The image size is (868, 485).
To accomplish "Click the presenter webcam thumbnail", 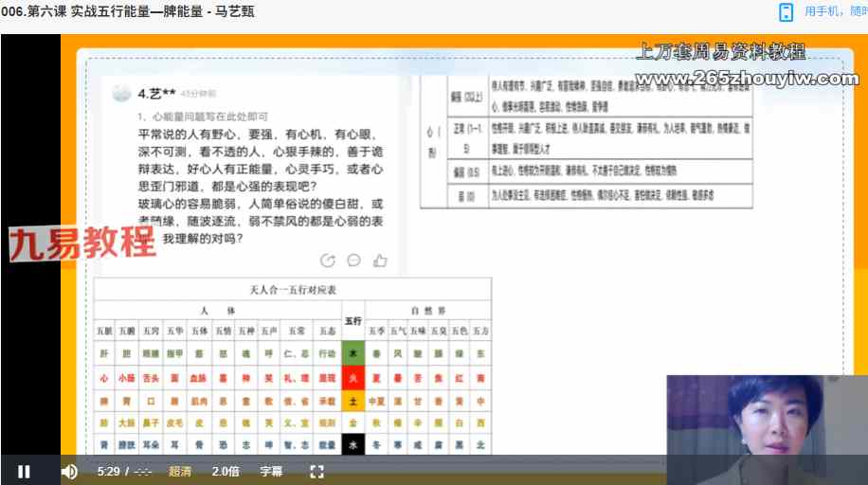I will [767, 419].
